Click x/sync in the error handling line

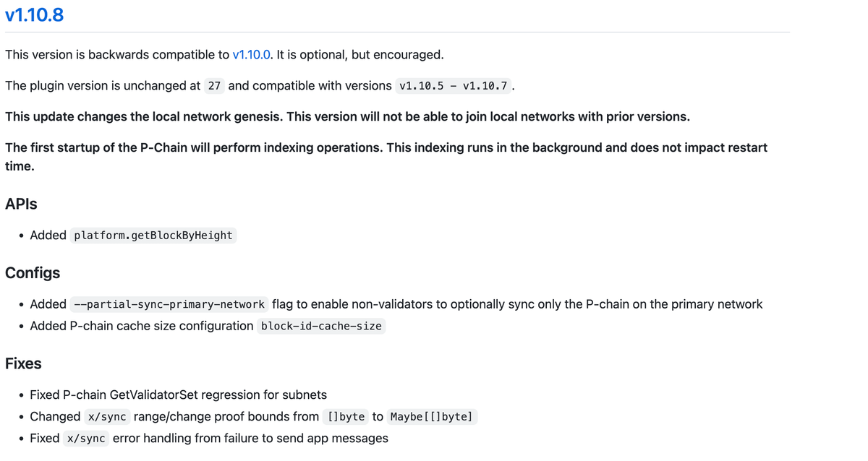pos(86,439)
